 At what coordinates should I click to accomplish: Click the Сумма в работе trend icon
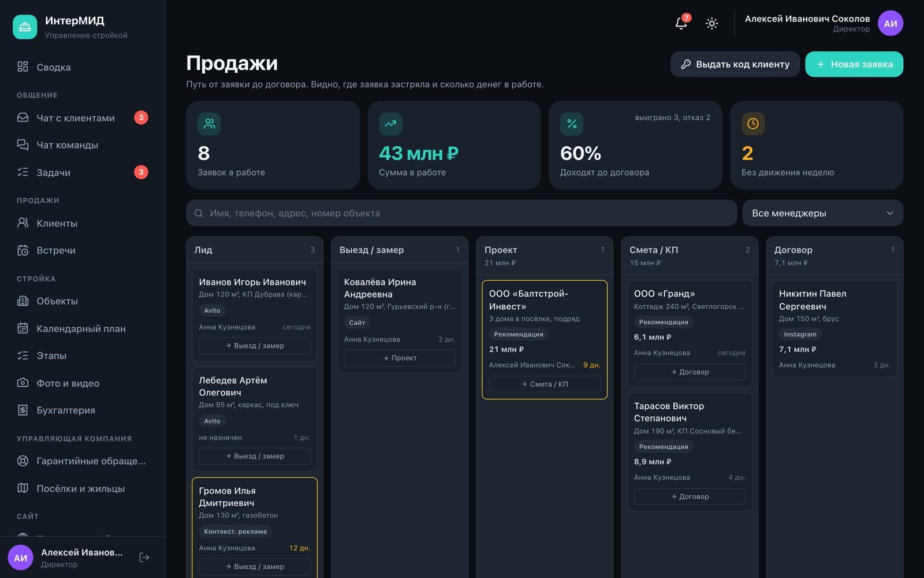390,124
